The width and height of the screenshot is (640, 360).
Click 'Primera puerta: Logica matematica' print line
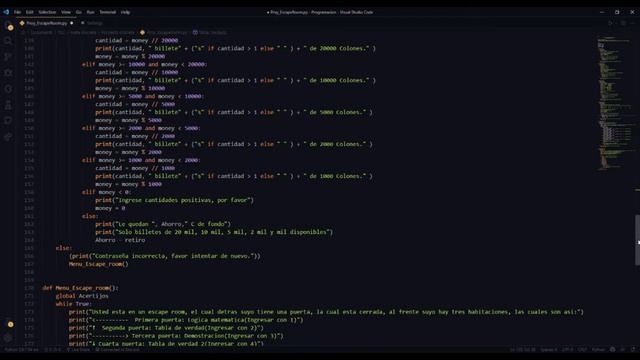tap(186, 320)
